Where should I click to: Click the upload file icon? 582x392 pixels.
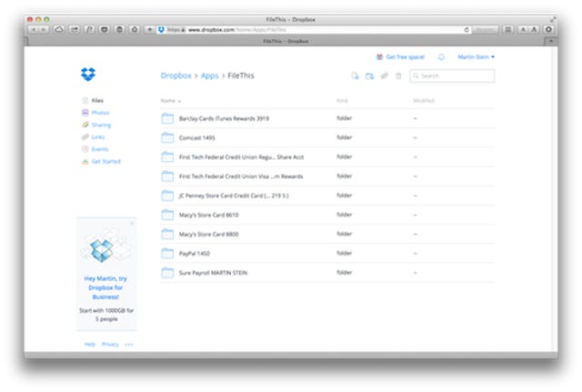point(356,76)
